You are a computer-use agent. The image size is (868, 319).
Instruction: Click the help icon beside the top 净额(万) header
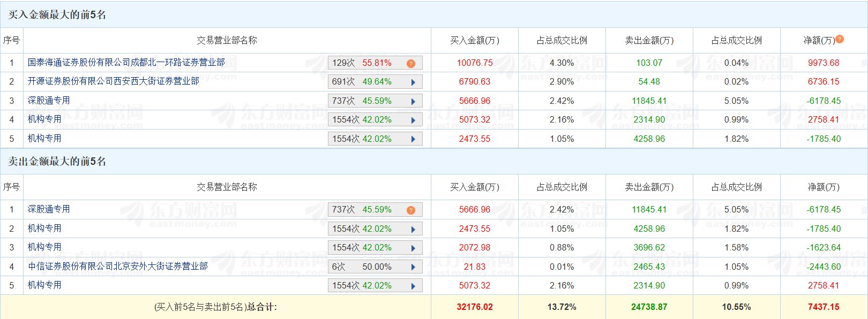[840, 39]
